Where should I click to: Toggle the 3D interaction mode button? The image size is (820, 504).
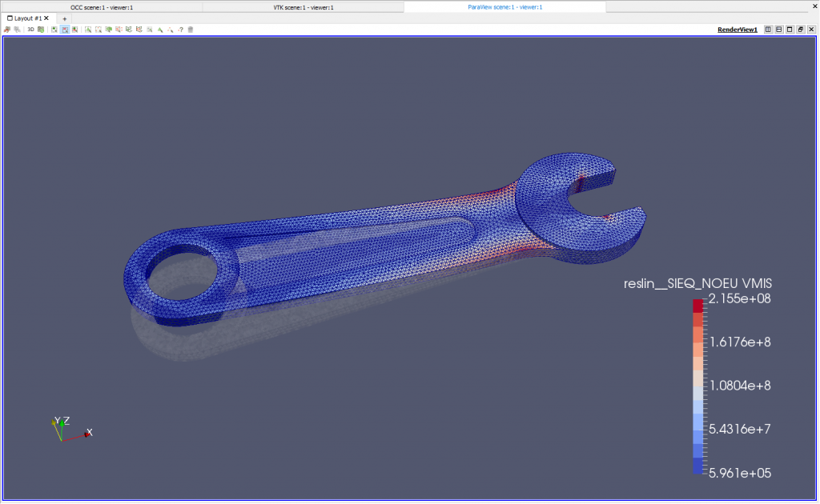[31, 30]
